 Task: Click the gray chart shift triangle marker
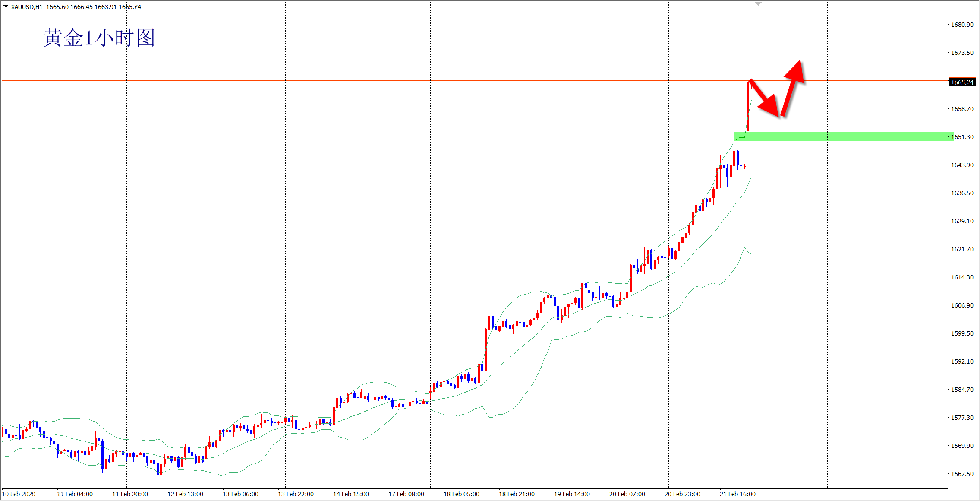pos(758,3)
